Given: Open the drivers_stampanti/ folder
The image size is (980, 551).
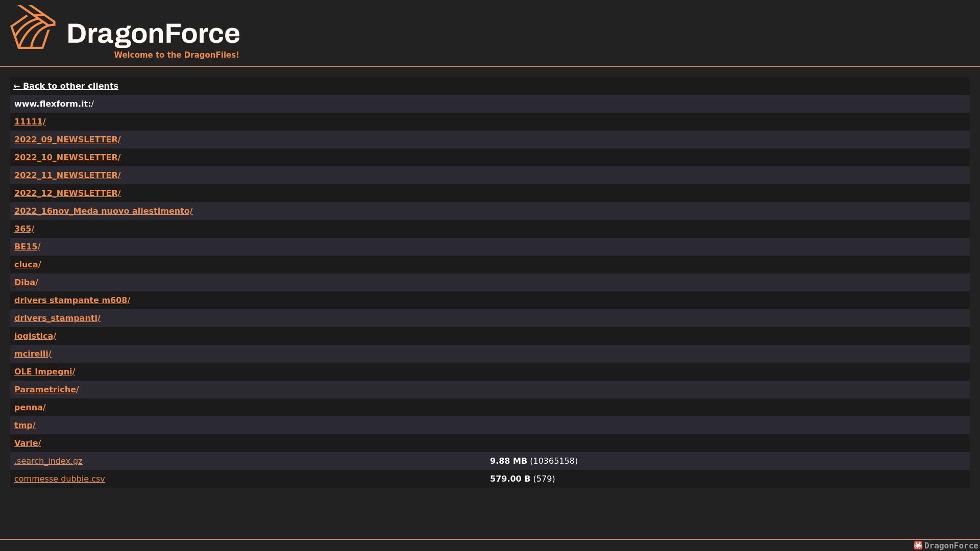Looking at the screenshot, I should [x=58, y=318].
